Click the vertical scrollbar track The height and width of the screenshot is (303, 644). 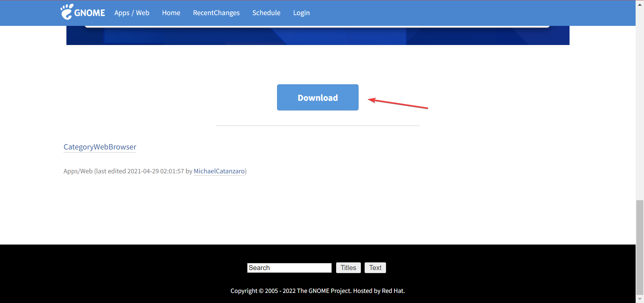[x=639, y=134]
